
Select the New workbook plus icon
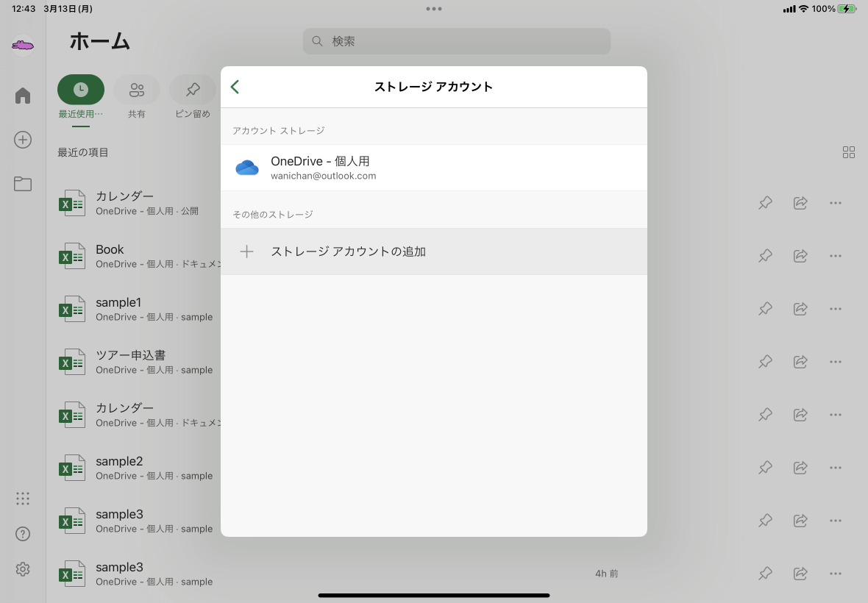tap(22, 139)
